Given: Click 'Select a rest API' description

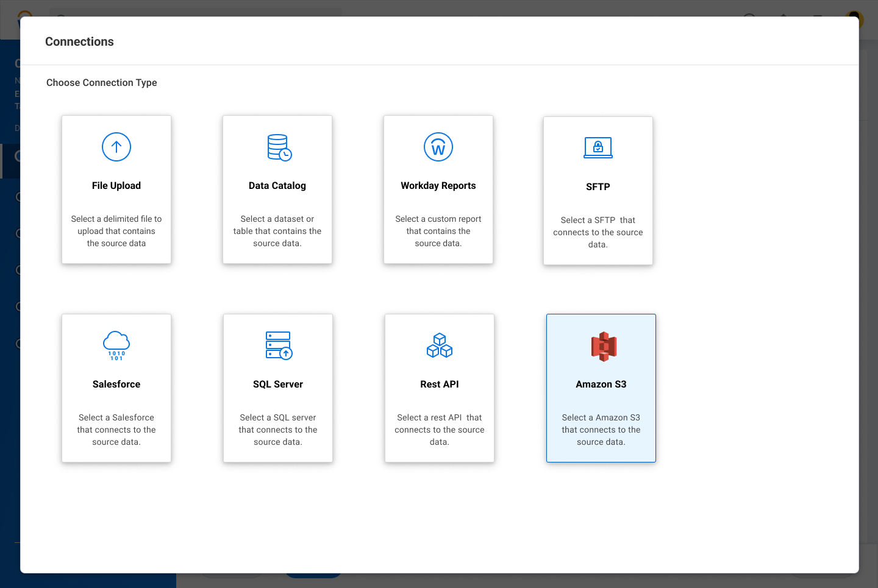Looking at the screenshot, I should pos(440,430).
